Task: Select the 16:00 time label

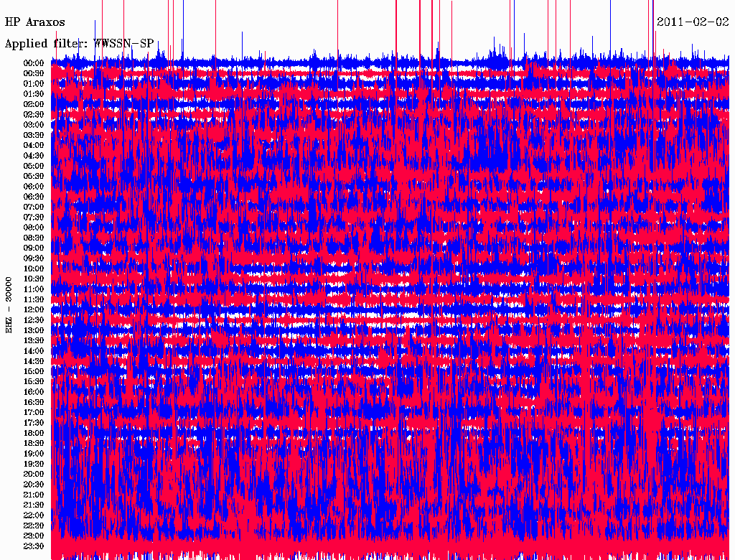Action: pyautogui.click(x=34, y=391)
